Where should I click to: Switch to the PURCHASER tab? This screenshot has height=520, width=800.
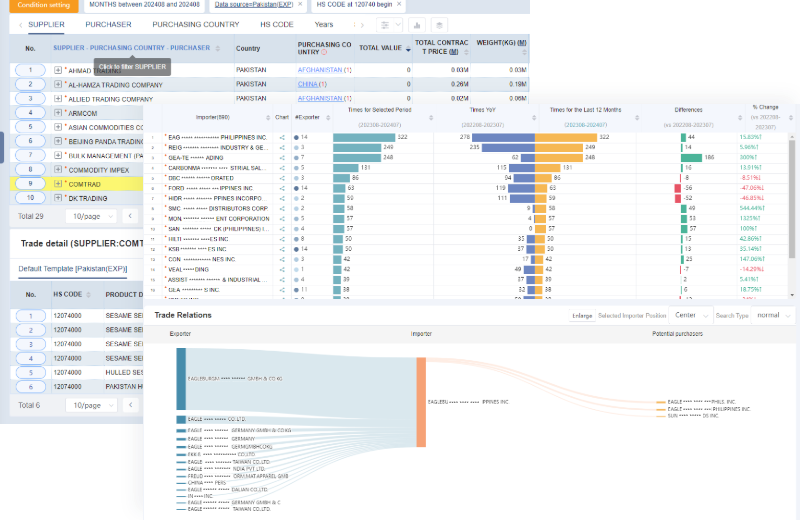pyautogui.click(x=108, y=24)
